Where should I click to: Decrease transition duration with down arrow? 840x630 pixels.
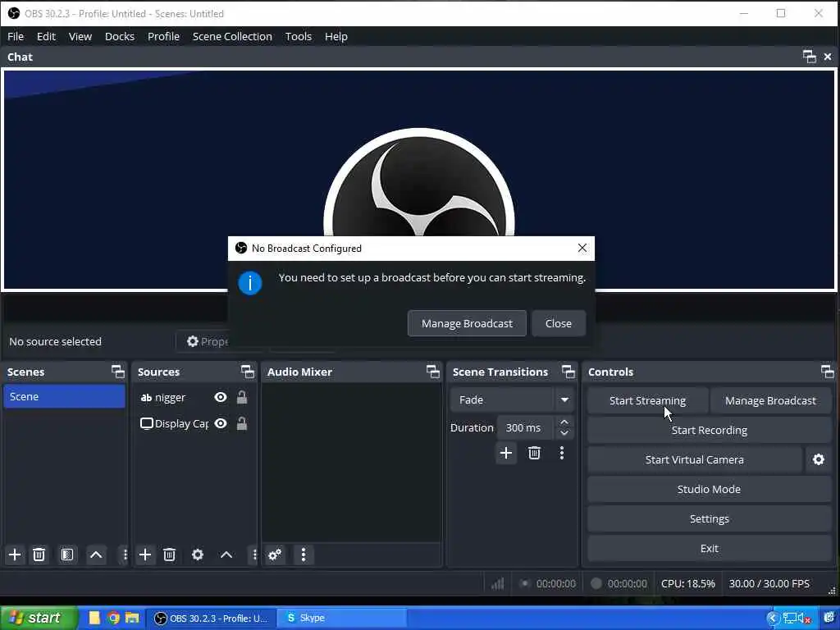[x=564, y=433]
